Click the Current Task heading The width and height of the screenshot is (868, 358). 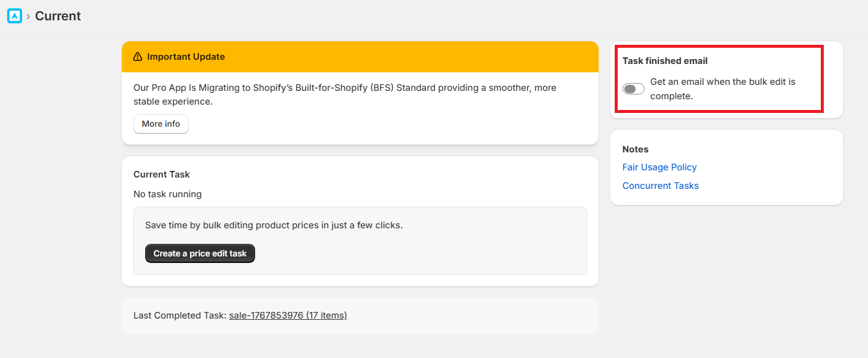coord(161,175)
